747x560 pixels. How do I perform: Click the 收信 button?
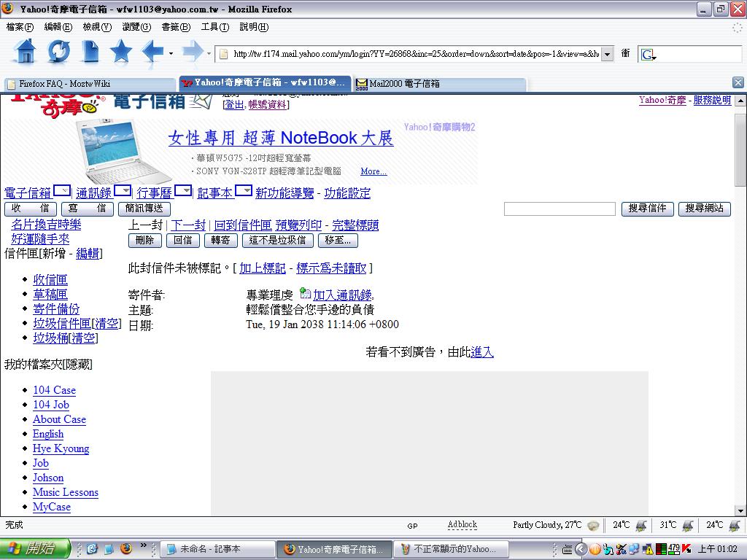tap(31, 209)
